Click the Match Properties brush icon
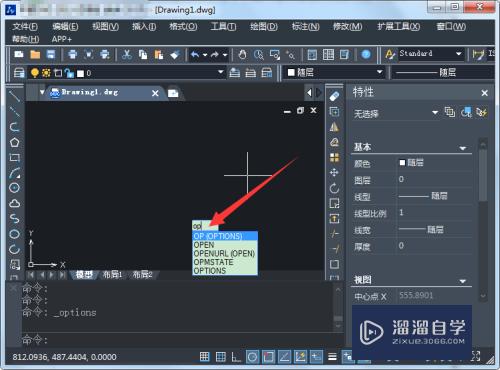The width and height of the screenshot is (500, 370). [x=175, y=55]
